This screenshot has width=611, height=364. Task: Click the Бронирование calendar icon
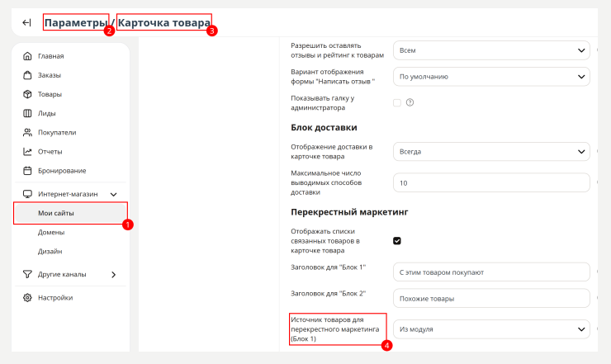[27, 171]
